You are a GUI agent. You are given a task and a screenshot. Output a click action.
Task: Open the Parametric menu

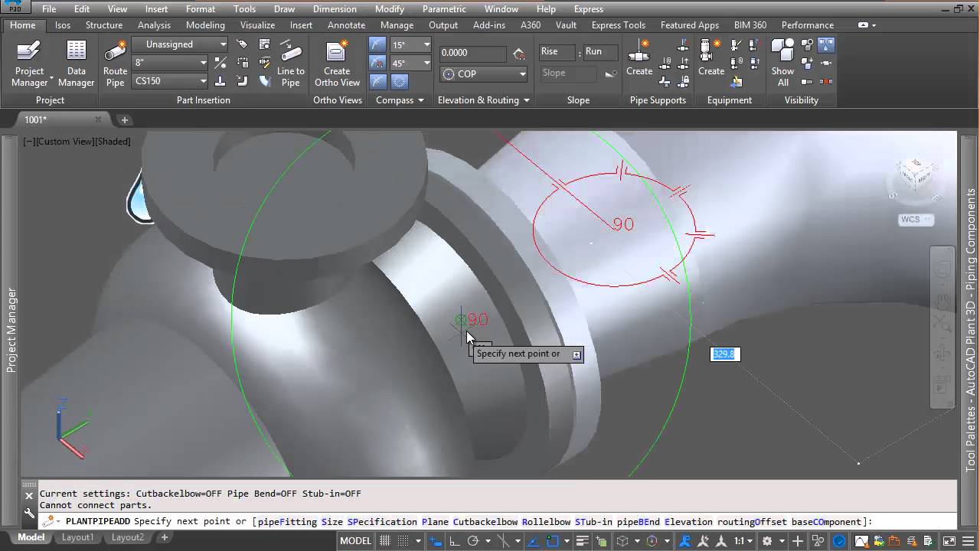click(x=444, y=9)
